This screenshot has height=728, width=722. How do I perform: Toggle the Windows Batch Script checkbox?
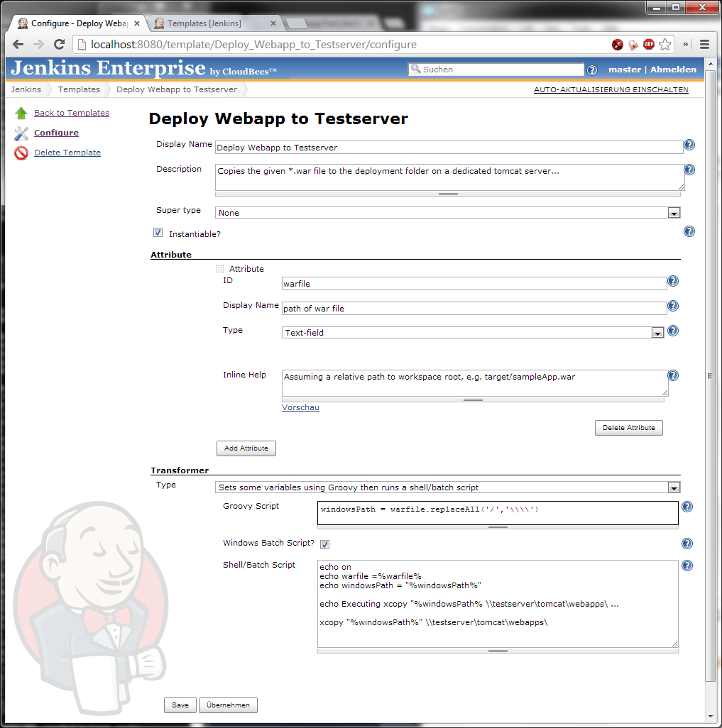pyautogui.click(x=324, y=544)
